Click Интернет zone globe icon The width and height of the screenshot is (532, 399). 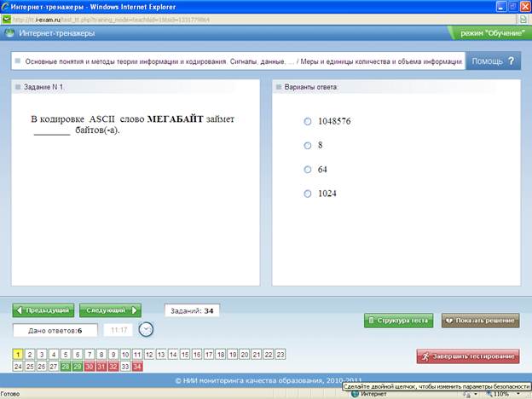click(x=356, y=394)
